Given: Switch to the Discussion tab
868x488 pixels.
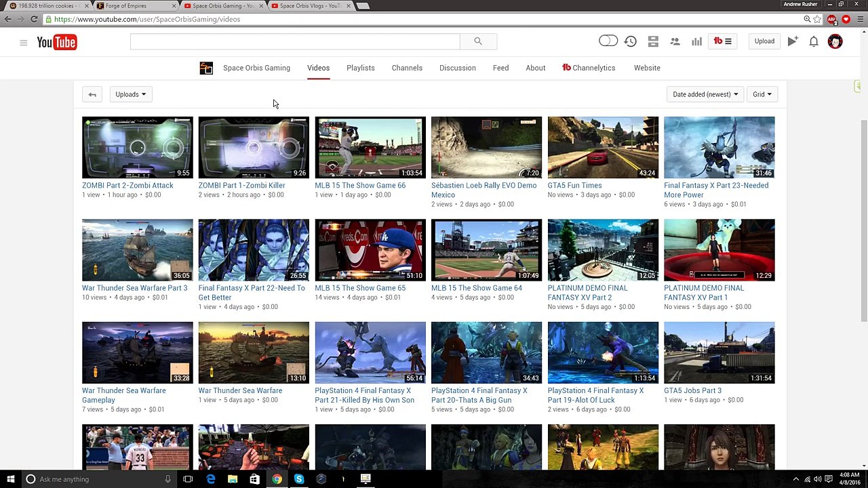Looking at the screenshot, I should [x=458, y=68].
